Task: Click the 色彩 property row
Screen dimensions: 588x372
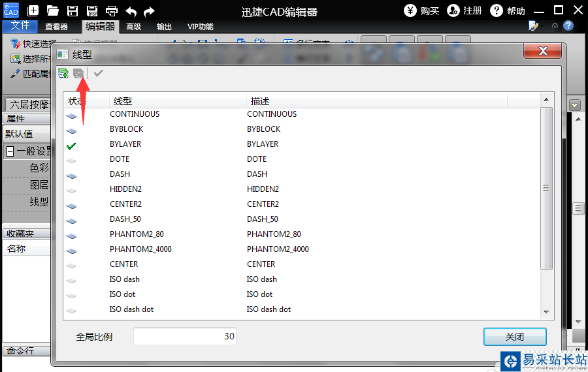Action: pyautogui.click(x=27, y=168)
